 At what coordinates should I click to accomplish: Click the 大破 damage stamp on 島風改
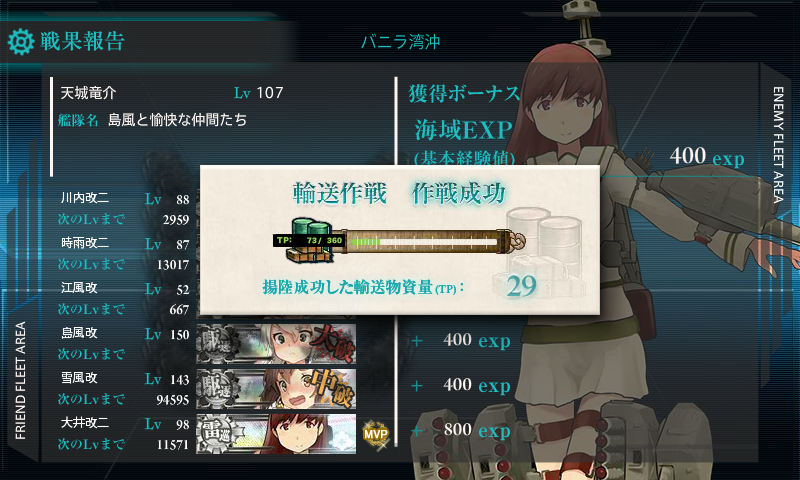(x=334, y=342)
